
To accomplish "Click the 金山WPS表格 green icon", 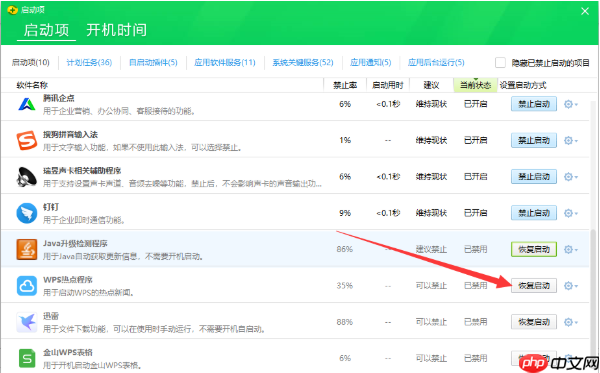I will 27,358.
